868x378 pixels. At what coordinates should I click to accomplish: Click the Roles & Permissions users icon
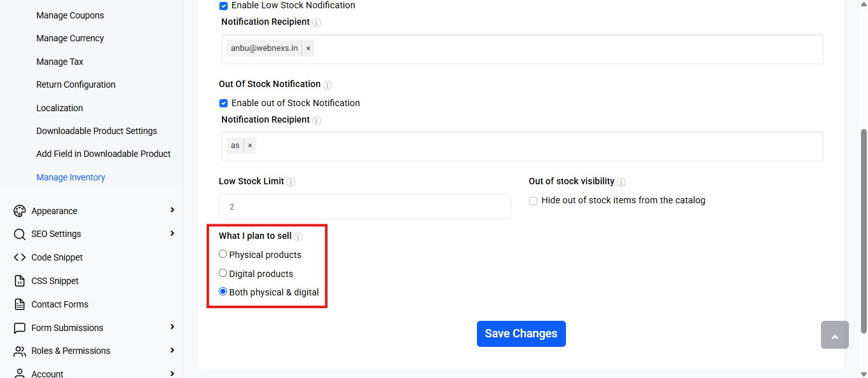pyautogui.click(x=20, y=351)
